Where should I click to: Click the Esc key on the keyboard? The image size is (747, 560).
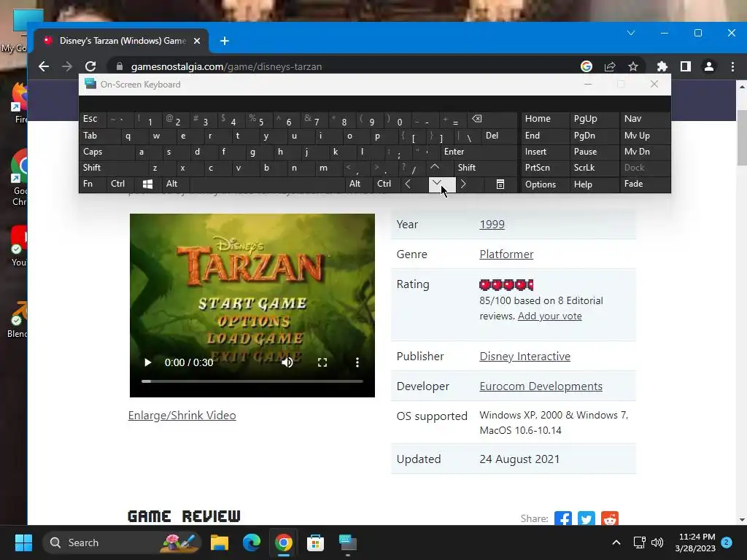93,119
